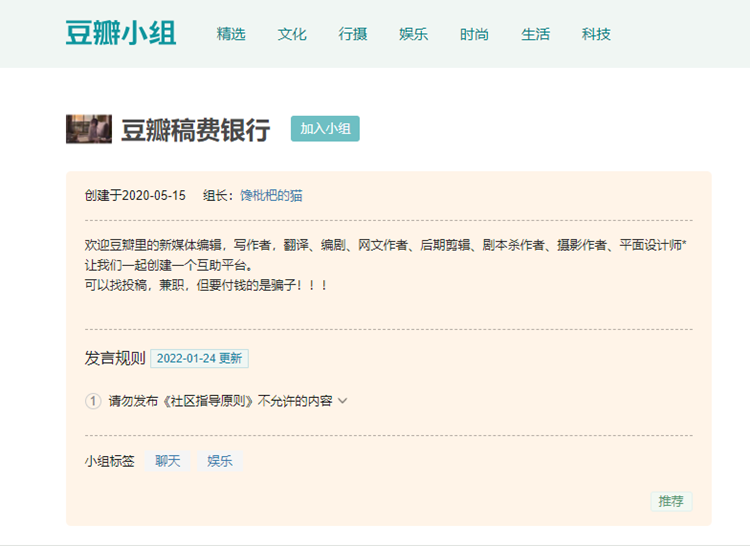Click the 豆瓣稿费银行 group title
This screenshot has height=546, width=750.
[196, 130]
